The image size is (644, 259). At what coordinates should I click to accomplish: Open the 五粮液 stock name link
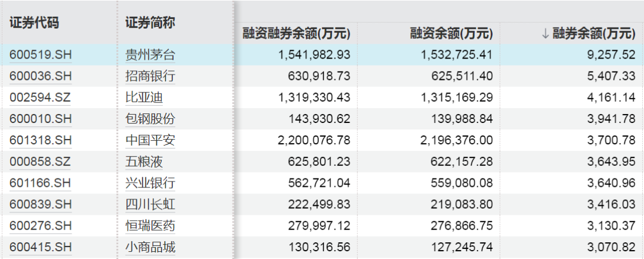coord(144,162)
